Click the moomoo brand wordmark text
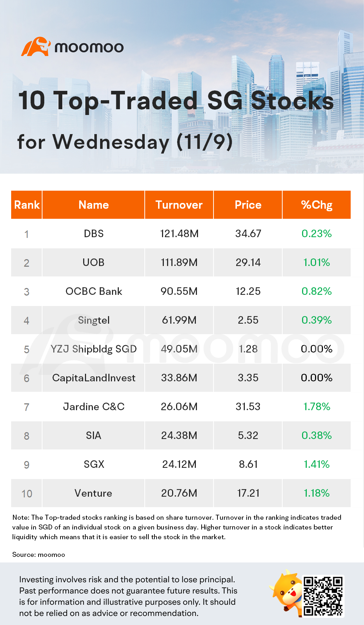The width and height of the screenshot is (364, 625). (x=89, y=47)
